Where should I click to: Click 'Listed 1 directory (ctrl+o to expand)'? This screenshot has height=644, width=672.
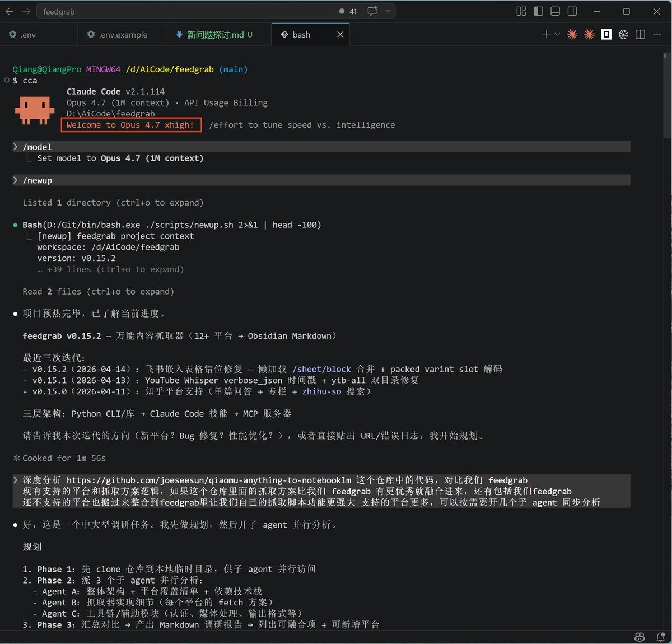113,203
